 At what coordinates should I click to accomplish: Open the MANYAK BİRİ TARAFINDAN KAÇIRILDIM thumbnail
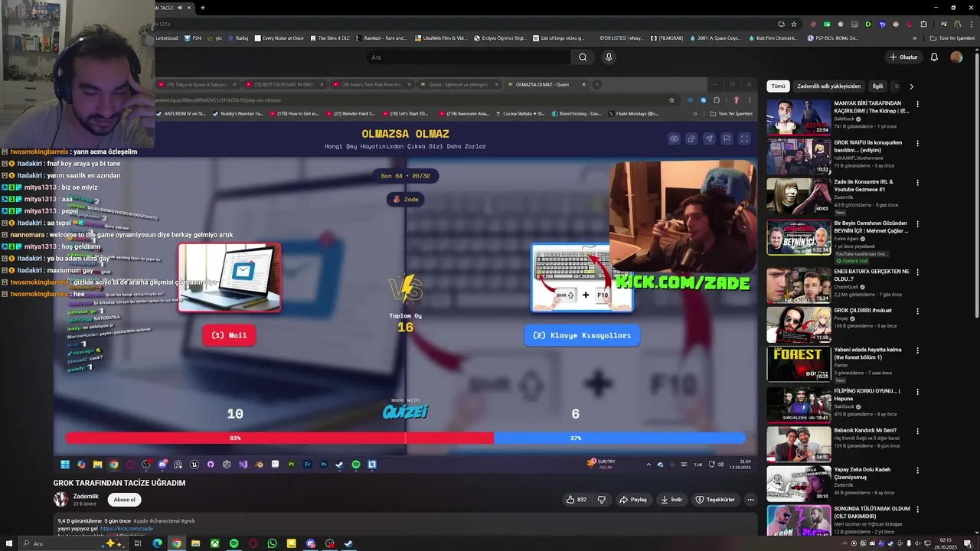799,117
